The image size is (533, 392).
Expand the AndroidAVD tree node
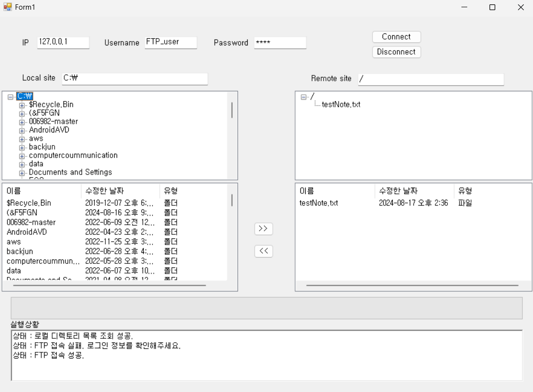click(x=21, y=130)
